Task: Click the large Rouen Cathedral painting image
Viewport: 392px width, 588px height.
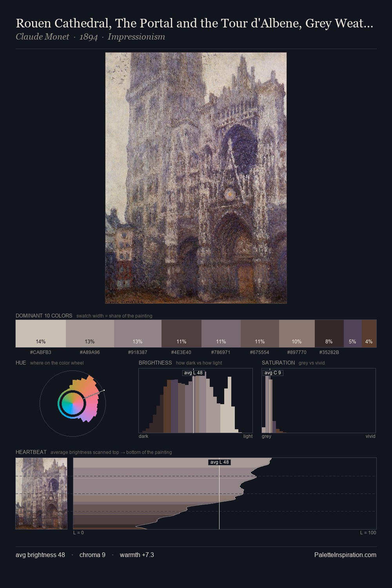Action: pyautogui.click(x=196, y=178)
